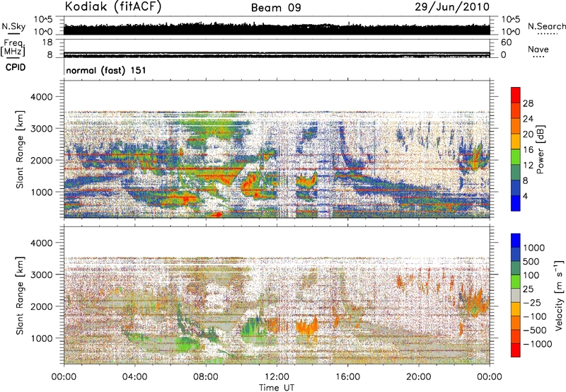The width and height of the screenshot is (566, 392).
Task: Select the 'normal (fast) 151' mode text
Action: (106, 70)
